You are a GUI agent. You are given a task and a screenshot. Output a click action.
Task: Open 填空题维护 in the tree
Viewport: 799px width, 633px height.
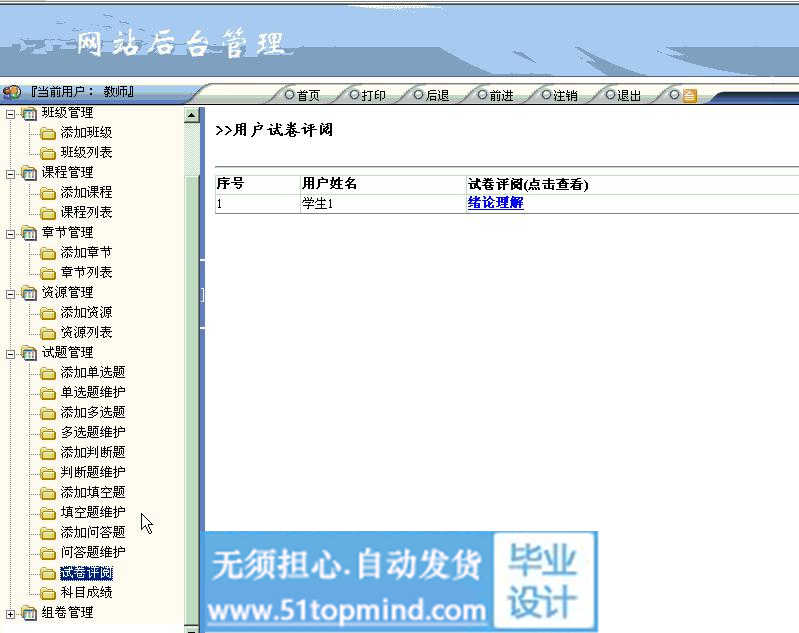[93, 512]
